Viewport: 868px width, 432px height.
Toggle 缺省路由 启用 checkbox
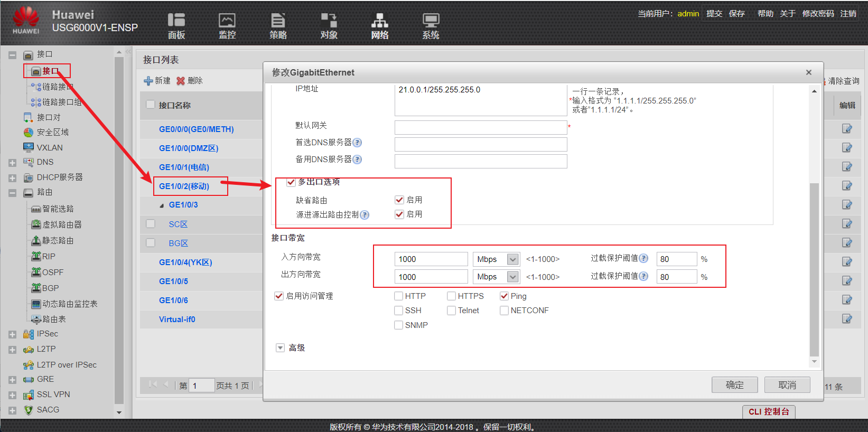pos(399,200)
